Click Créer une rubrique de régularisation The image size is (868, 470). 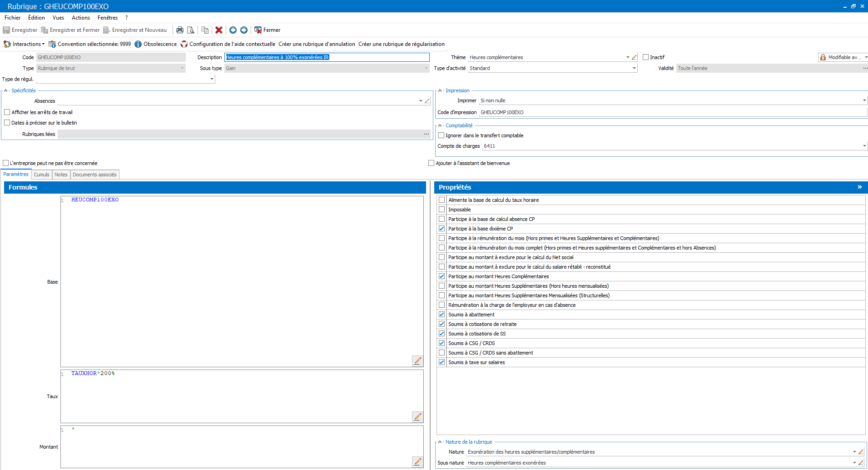point(402,44)
